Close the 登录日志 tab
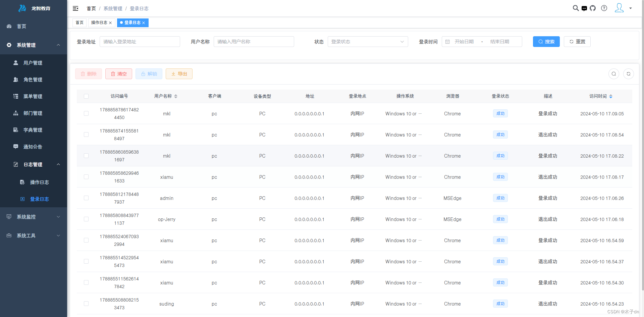Viewport: 644px width, 317px height. point(144,23)
